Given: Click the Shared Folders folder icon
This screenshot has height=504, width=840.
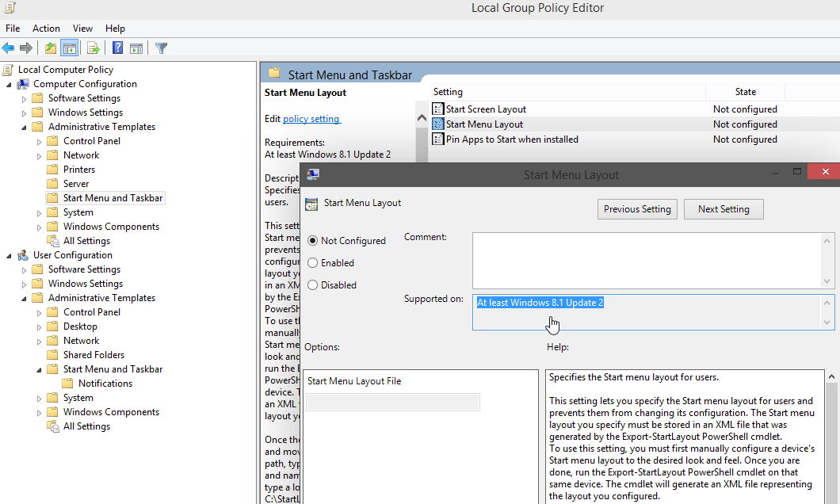Looking at the screenshot, I should (52, 354).
